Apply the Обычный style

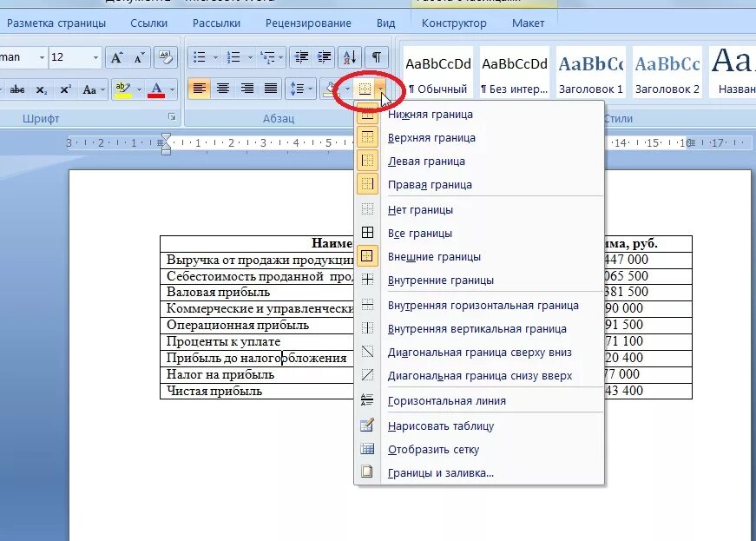coord(438,72)
